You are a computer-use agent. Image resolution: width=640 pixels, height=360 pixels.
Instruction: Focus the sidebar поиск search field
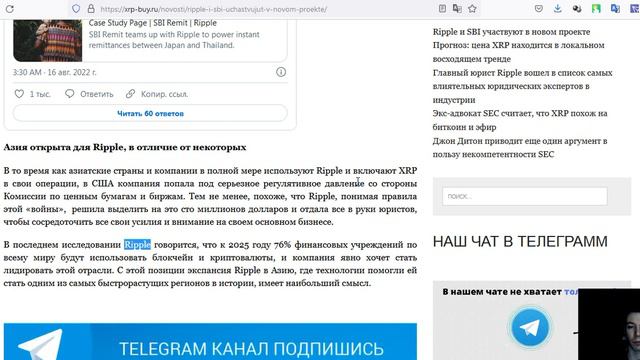point(524,196)
